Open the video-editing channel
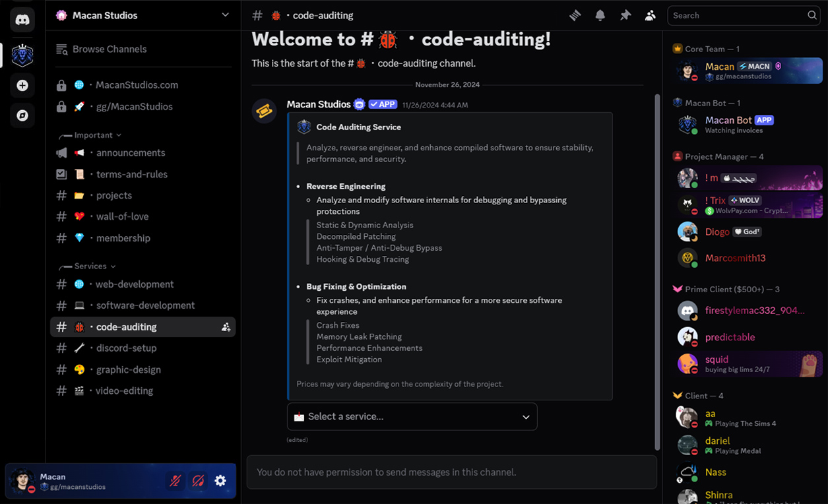828x504 pixels. pyautogui.click(x=143, y=391)
